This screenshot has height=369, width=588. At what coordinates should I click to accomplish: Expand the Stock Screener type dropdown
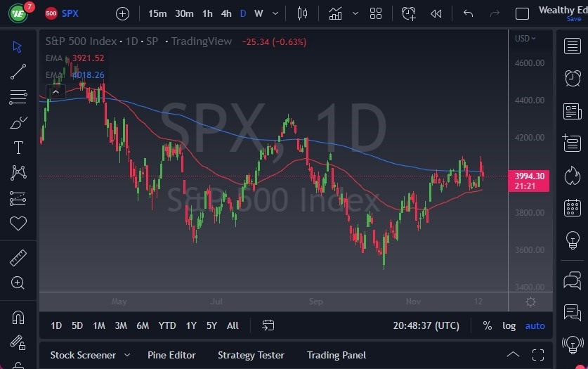click(127, 355)
